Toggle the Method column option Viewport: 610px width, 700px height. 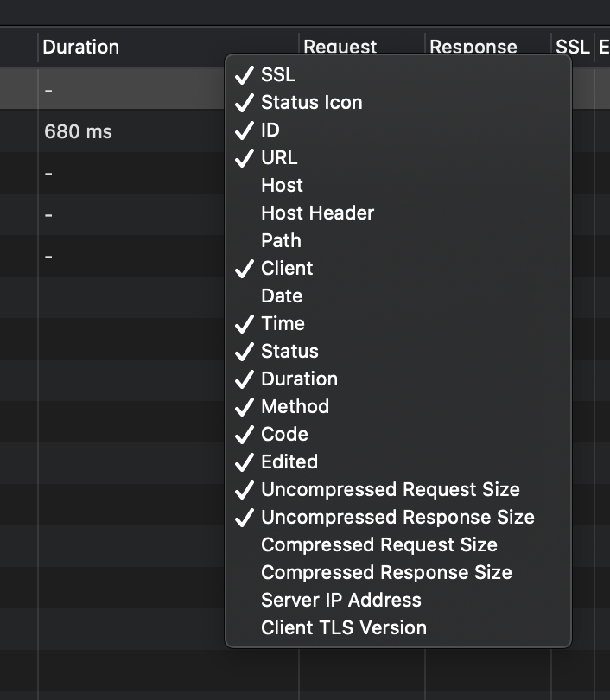coord(398,407)
